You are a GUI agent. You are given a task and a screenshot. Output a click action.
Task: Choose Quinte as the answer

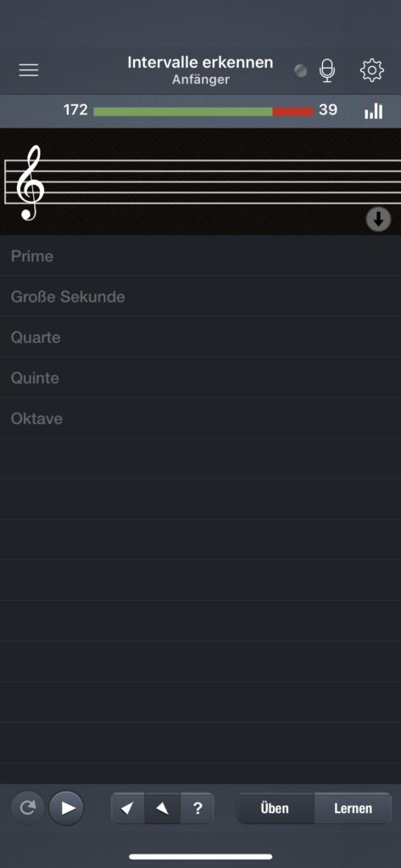pos(200,378)
